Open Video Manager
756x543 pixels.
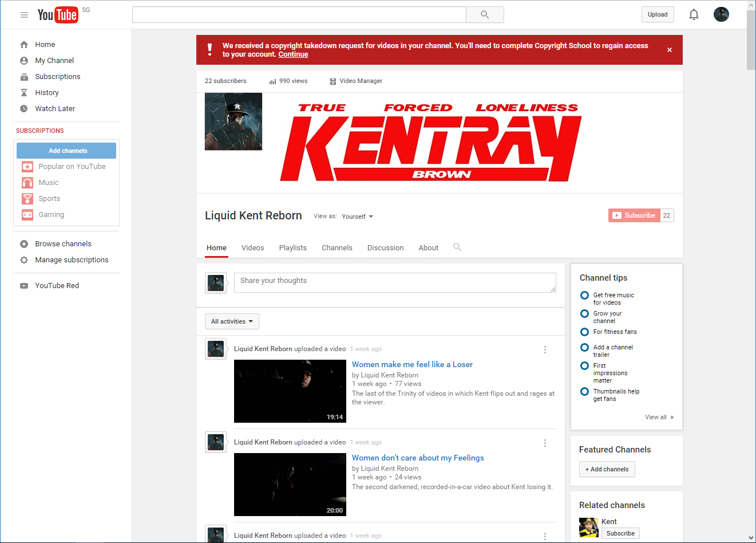[x=356, y=81]
